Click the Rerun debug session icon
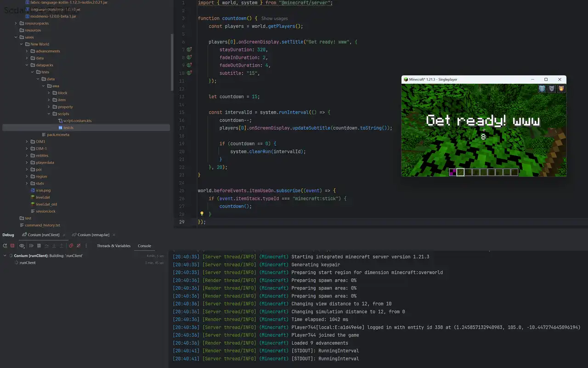This screenshot has width=588, height=368. (5, 246)
